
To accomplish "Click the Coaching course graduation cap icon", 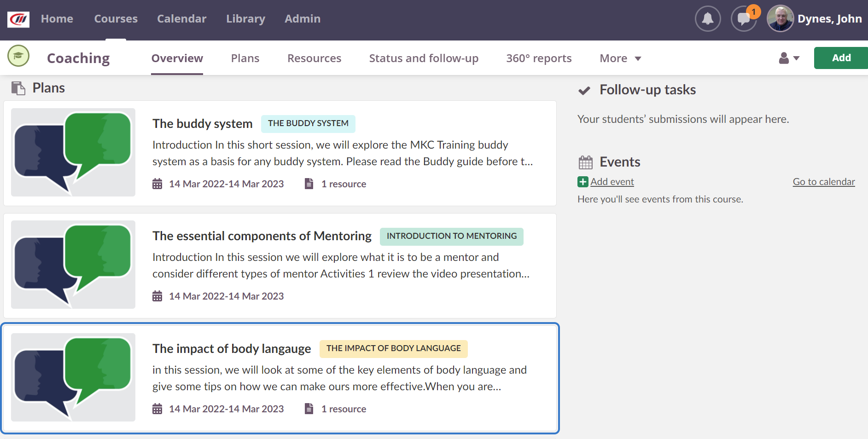I will pos(18,56).
